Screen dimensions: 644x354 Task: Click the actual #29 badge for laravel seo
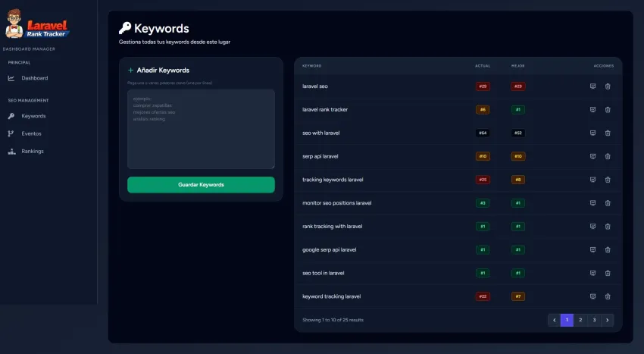click(483, 86)
